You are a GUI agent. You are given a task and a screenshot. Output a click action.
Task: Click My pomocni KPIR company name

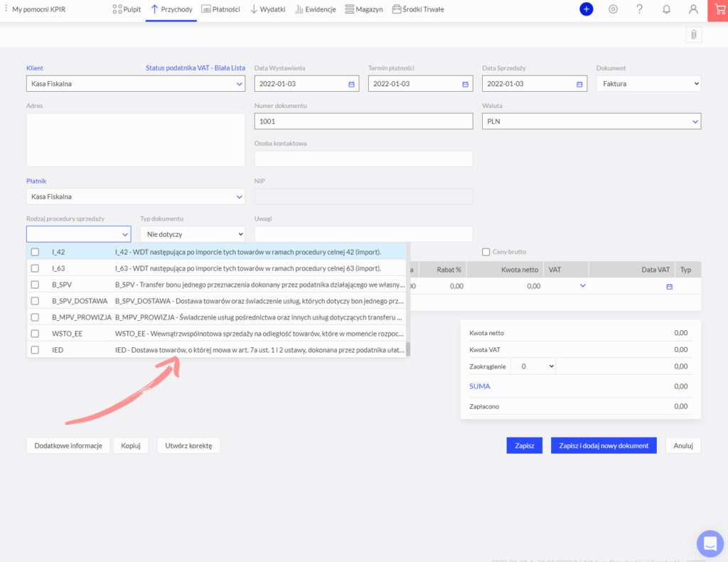pos(38,9)
